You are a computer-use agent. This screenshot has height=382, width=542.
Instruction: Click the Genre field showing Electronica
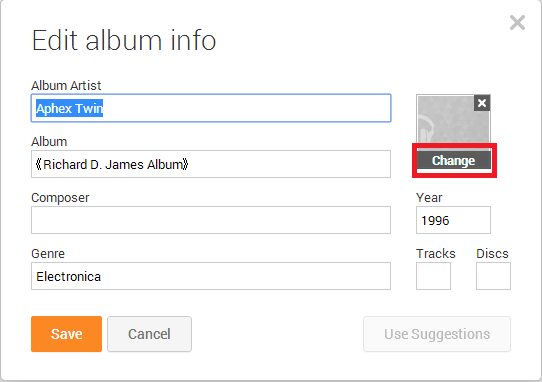211,276
